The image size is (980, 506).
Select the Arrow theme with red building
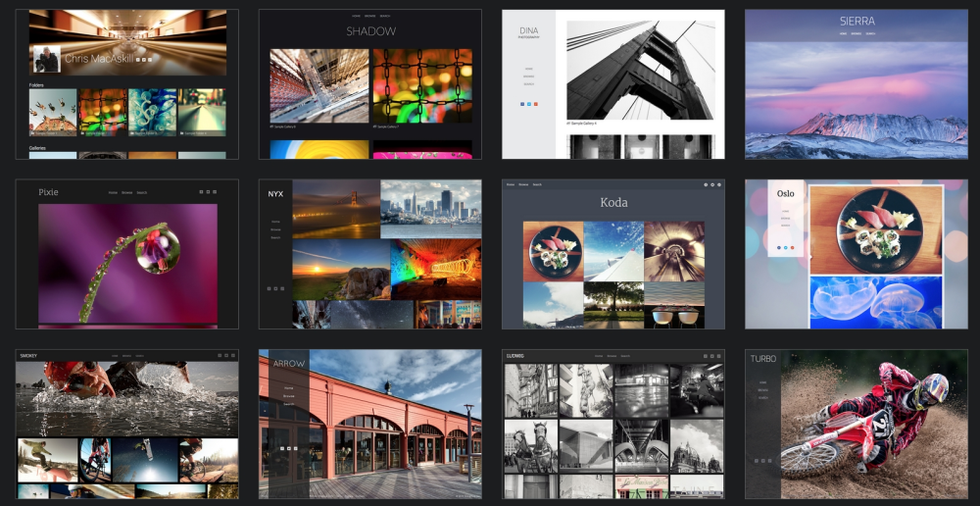370,424
